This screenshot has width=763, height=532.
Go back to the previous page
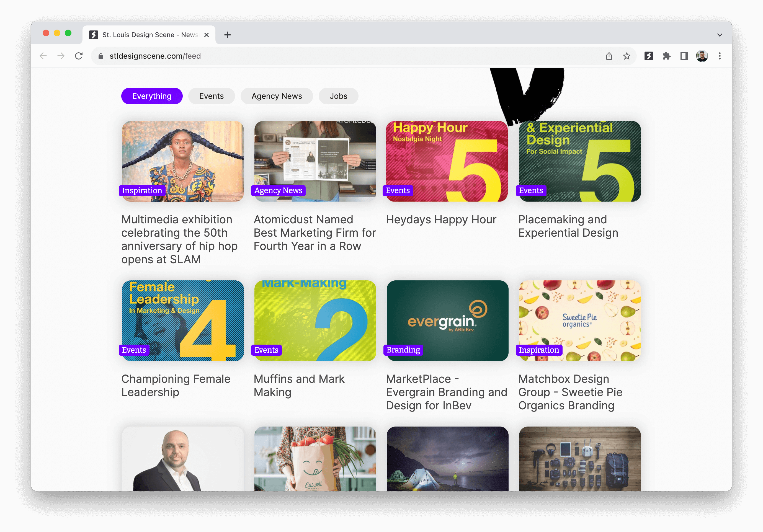click(43, 56)
